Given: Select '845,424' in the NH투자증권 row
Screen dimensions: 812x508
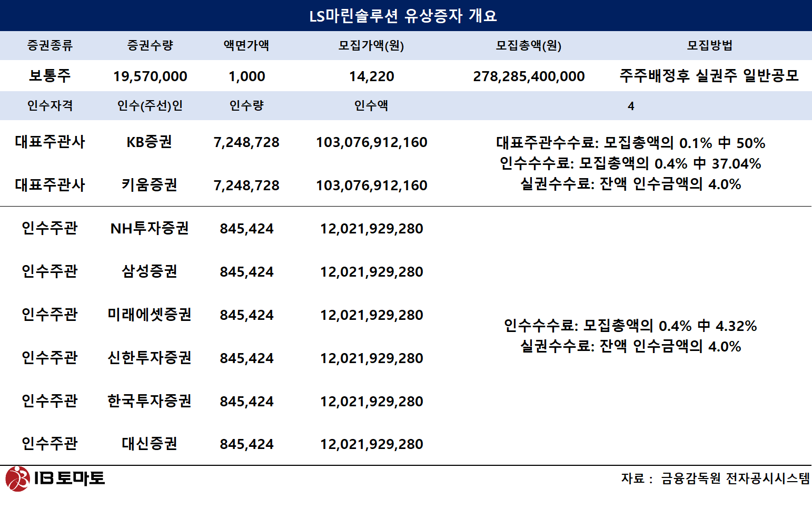Looking at the screenshot, I should [x=246, y=229].
